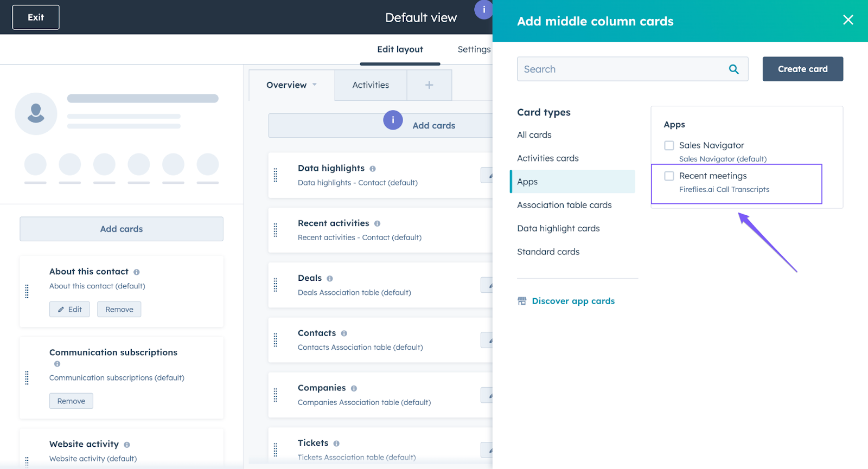The image size is (868, 469).
Task: Enable the Recent meetings checkbox
Action: coord(669,176)
